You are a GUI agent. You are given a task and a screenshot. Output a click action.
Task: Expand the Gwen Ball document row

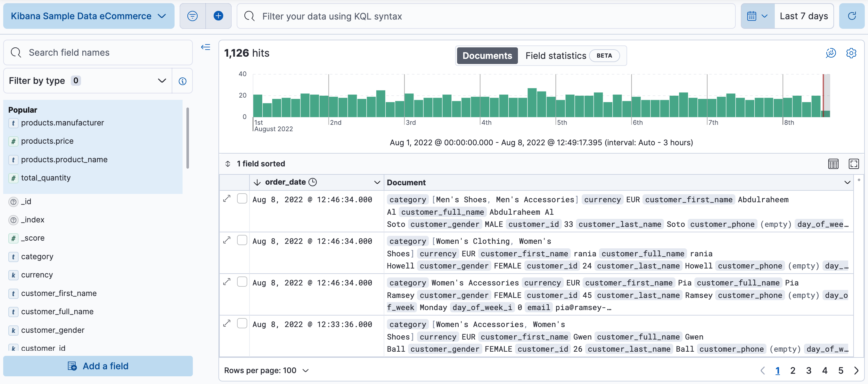coord(227,324)
